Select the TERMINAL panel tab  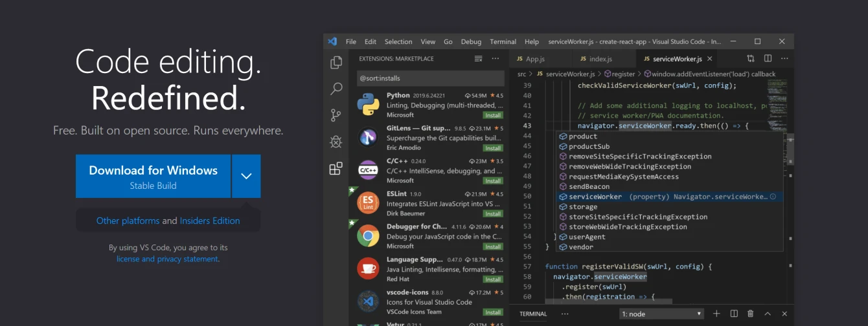coord(533,314)
